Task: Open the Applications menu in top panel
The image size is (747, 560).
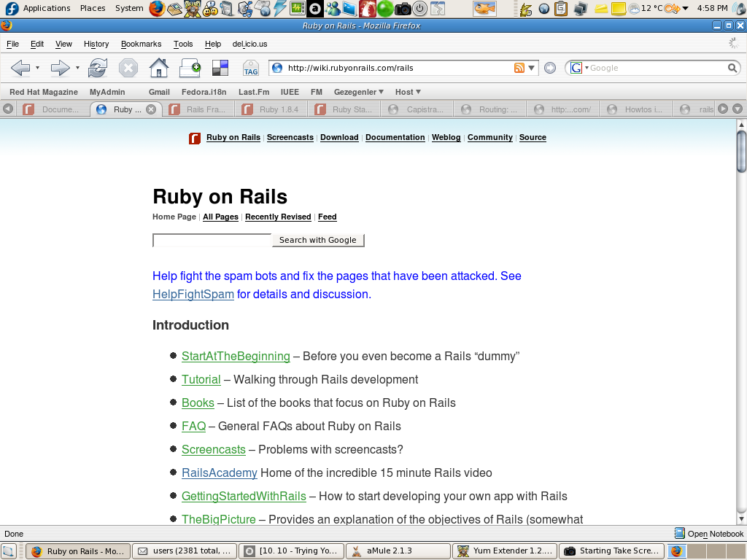Action: click(47, 8)
